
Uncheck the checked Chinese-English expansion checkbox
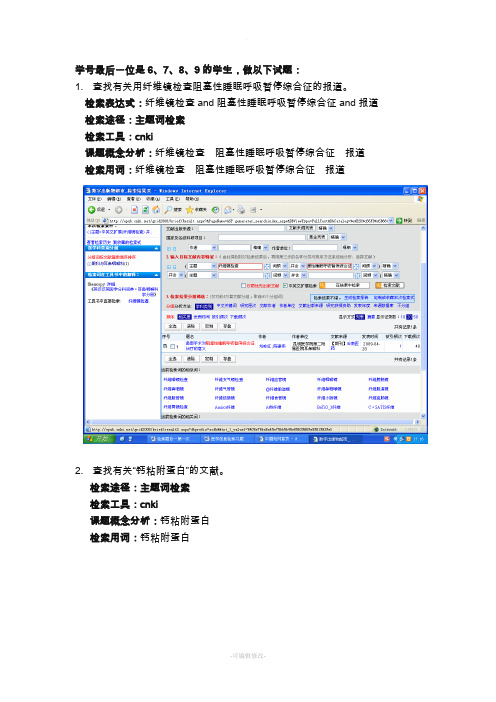click(x=285, y=285)
